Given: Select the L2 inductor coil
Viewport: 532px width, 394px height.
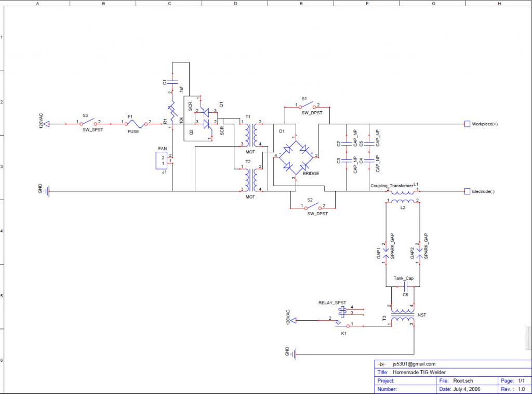Looking at the screenshot, I should (x=403, y=201).
